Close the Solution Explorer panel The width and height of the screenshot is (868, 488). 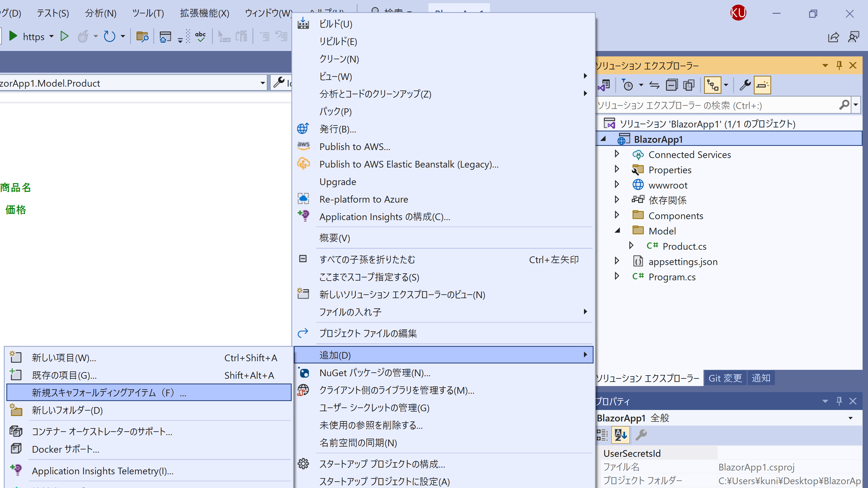point(853,65)
